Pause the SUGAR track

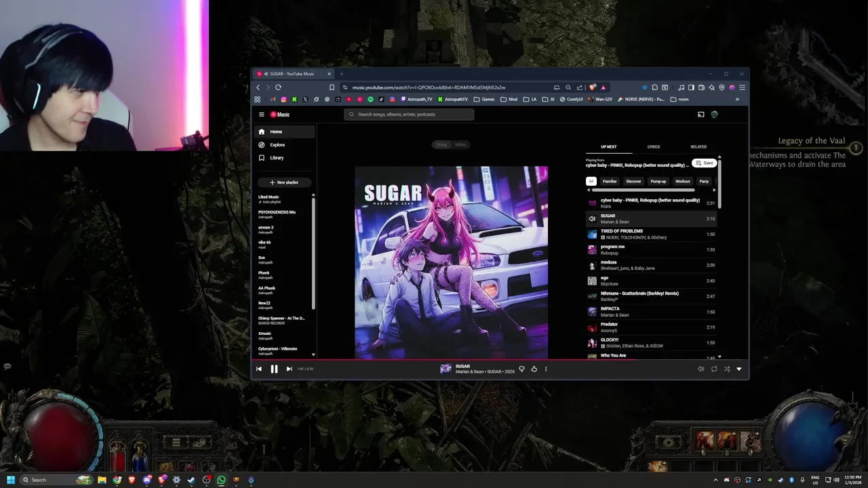[274, 369]
